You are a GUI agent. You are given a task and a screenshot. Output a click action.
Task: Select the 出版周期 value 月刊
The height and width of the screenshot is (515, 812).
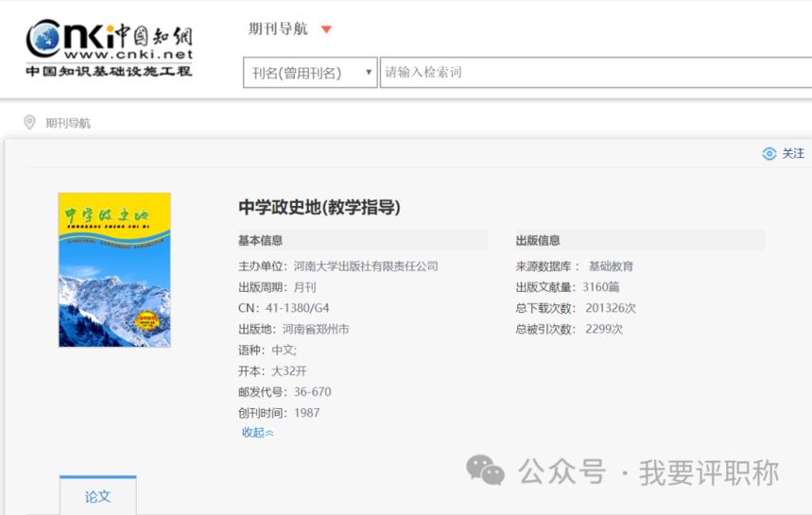[x=305, y=287]
